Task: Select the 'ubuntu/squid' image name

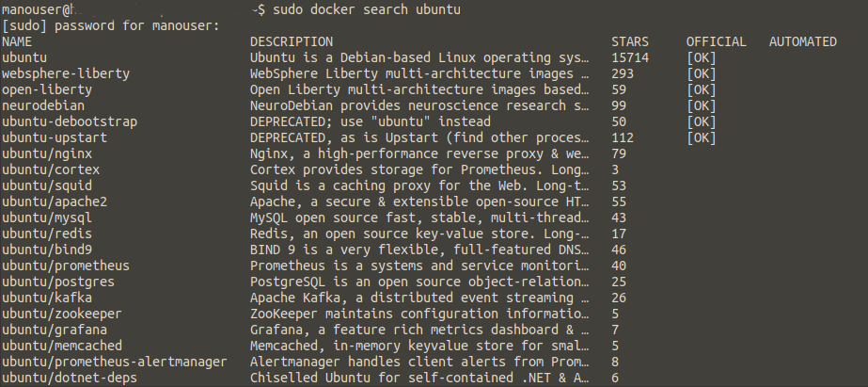Action: coord(46,185)
